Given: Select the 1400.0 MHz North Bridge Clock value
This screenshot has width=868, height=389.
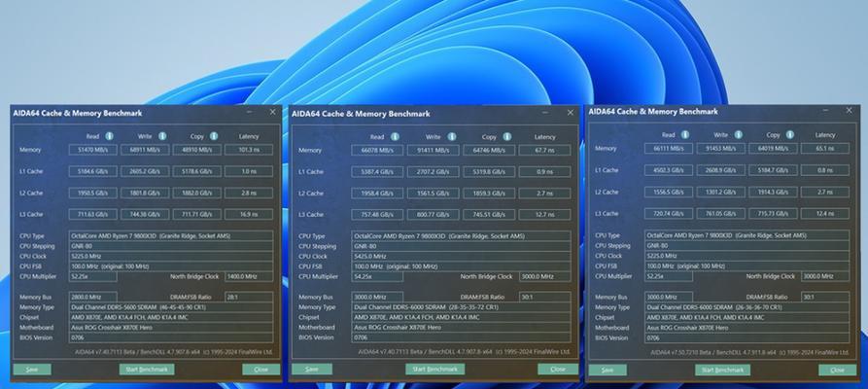Looking at the screenshot, I should coord(249,276).
